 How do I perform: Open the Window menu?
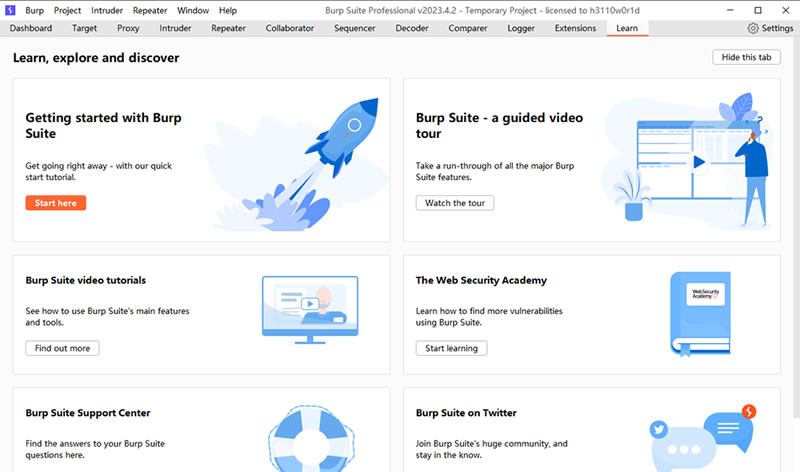[x=193, y=10]
